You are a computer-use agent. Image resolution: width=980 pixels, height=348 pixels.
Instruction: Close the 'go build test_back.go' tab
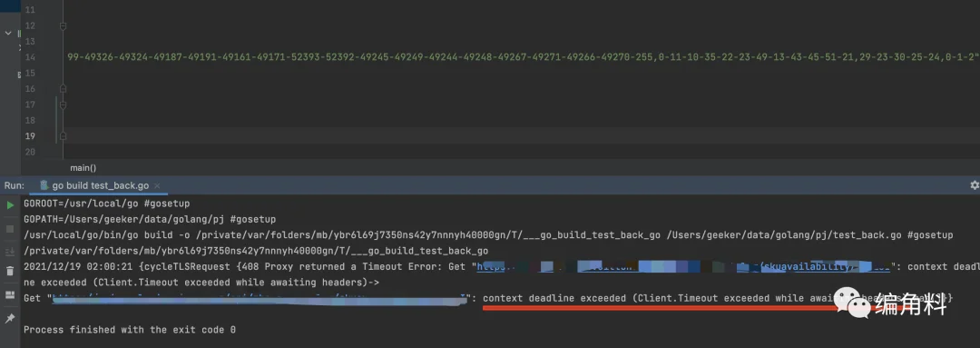(x=157, y=186)
